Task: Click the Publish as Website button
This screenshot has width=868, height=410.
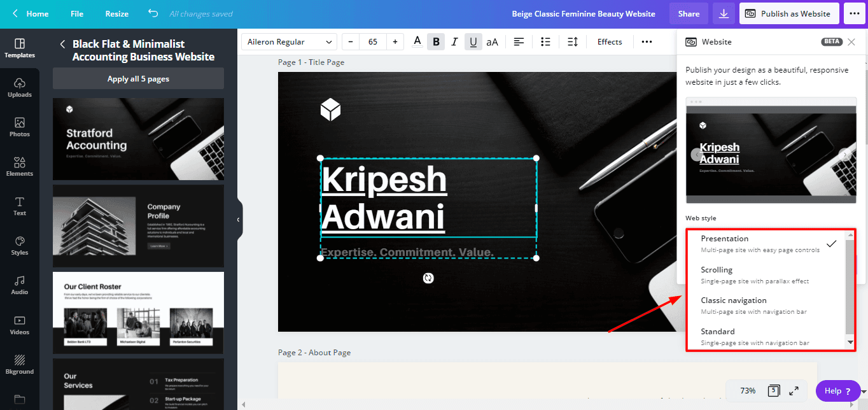Action: coord(788,13)
